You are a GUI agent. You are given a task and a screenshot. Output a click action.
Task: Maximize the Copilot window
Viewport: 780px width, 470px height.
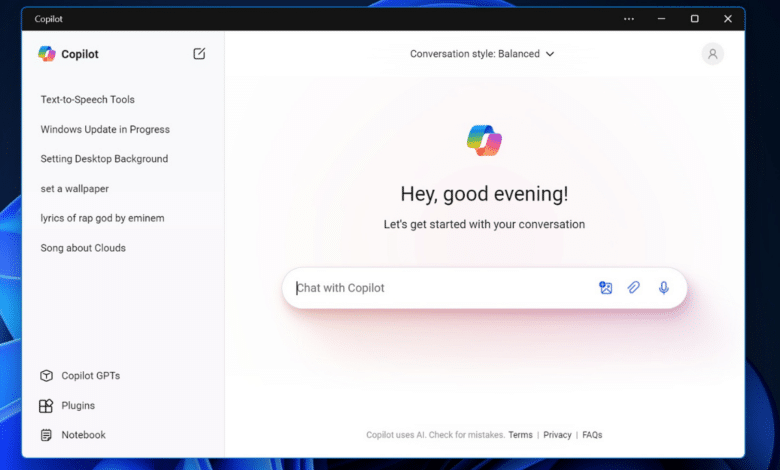694,19
